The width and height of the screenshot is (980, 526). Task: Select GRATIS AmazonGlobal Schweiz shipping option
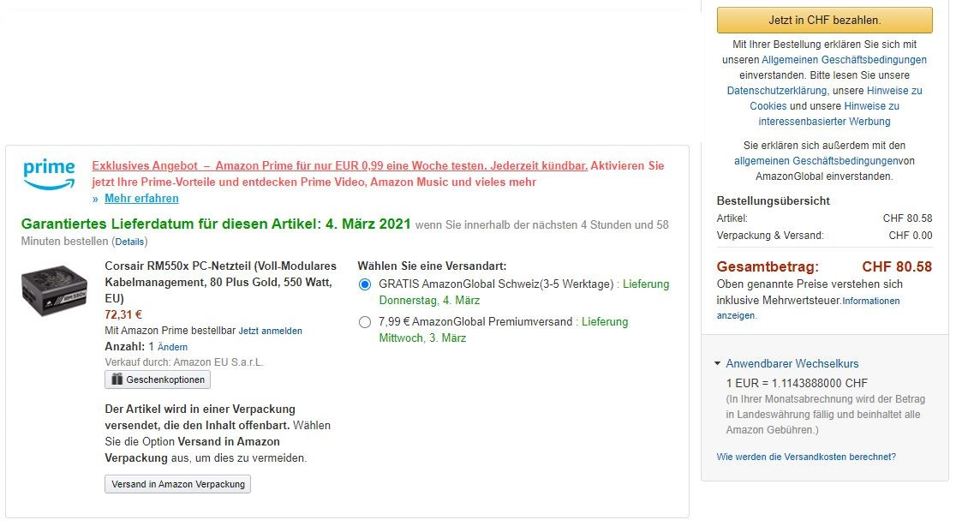[x=365, y=284]
